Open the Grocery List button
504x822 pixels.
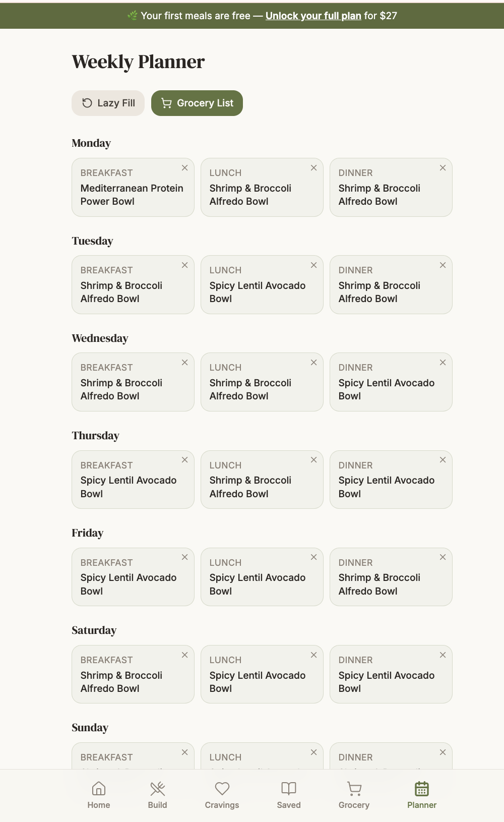coord(197,103)
